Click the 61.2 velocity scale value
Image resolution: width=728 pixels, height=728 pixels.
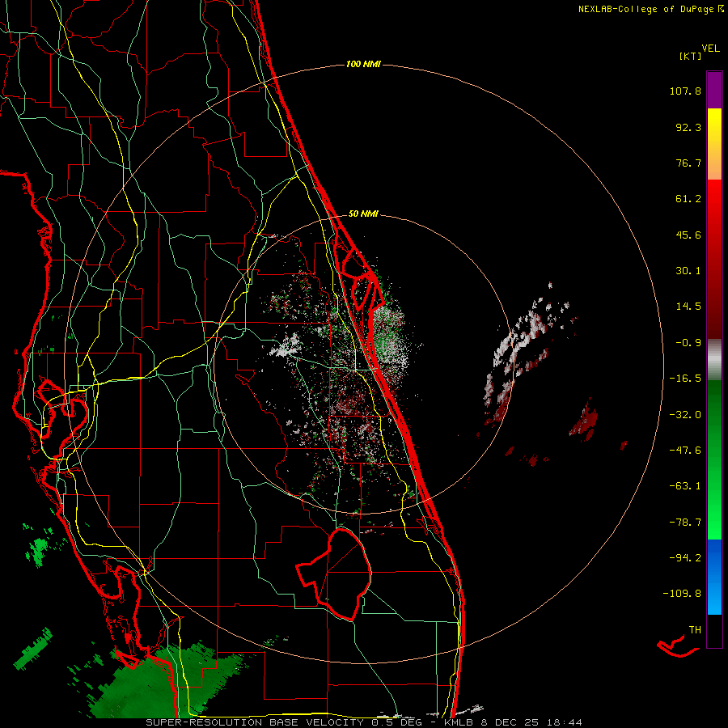click(x=688, y=199)
